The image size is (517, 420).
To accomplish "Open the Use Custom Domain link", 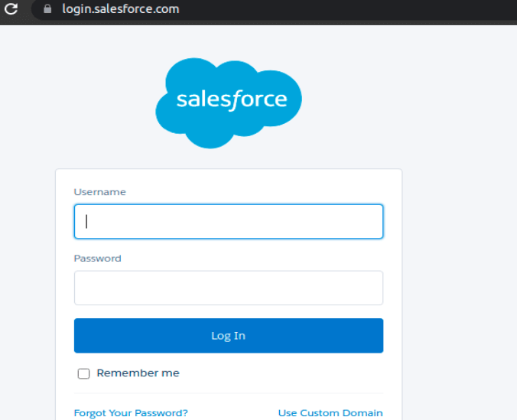I will pyautogui.click(x=330, y=413).
